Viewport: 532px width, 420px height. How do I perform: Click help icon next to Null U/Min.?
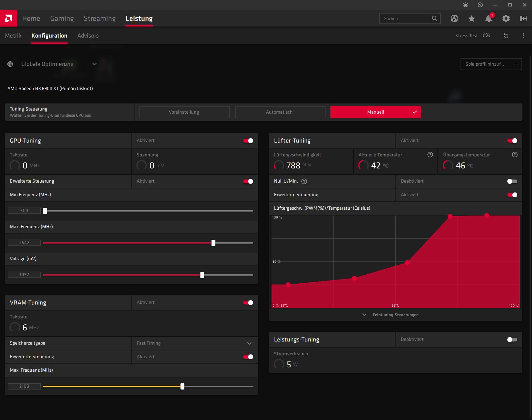point(304,181)
